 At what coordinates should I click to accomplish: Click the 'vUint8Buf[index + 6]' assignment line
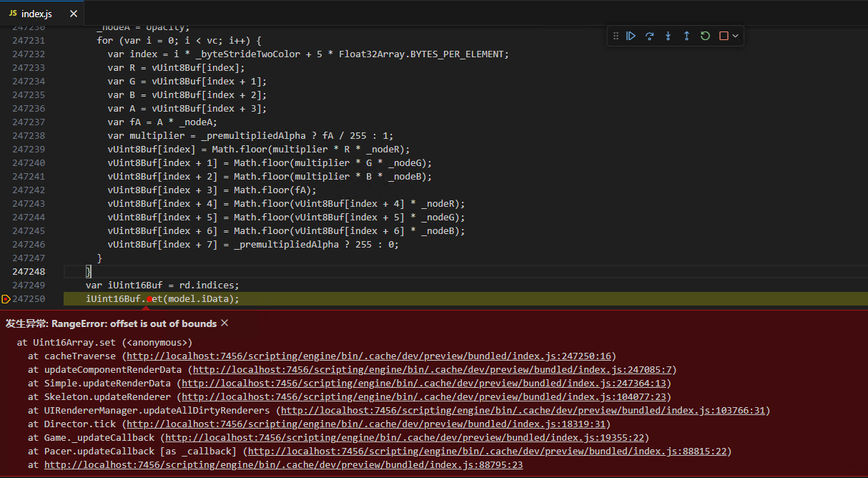pyautogui.click(x=287, y=231)
